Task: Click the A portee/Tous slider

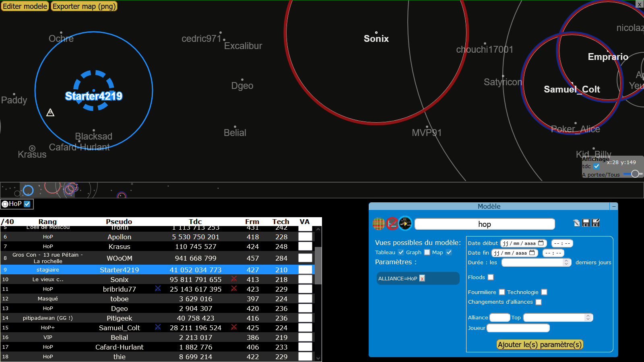Action: (x=634, y=174)
